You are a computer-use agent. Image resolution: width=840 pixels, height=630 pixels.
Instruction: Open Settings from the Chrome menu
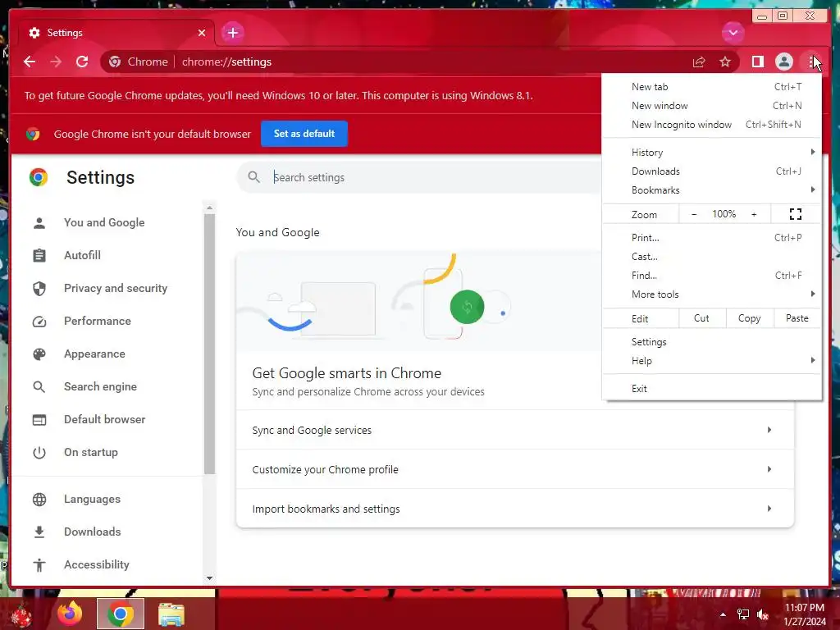click(x=711, y=342)
